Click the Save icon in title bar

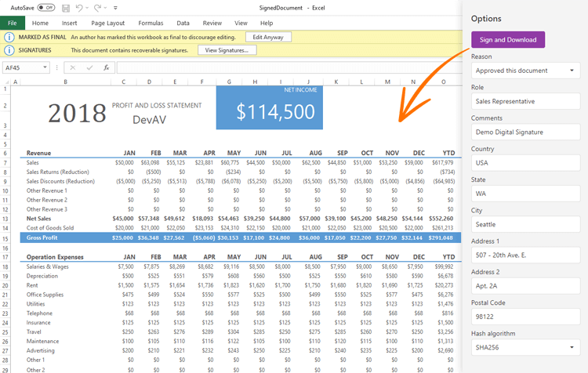point(66,8)
